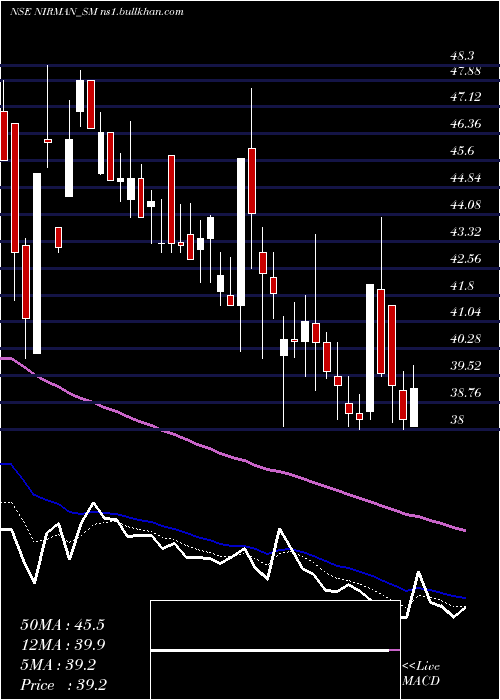
Task: Click the 12MA : 39.9 readout
Action: (x=62, y=645)
